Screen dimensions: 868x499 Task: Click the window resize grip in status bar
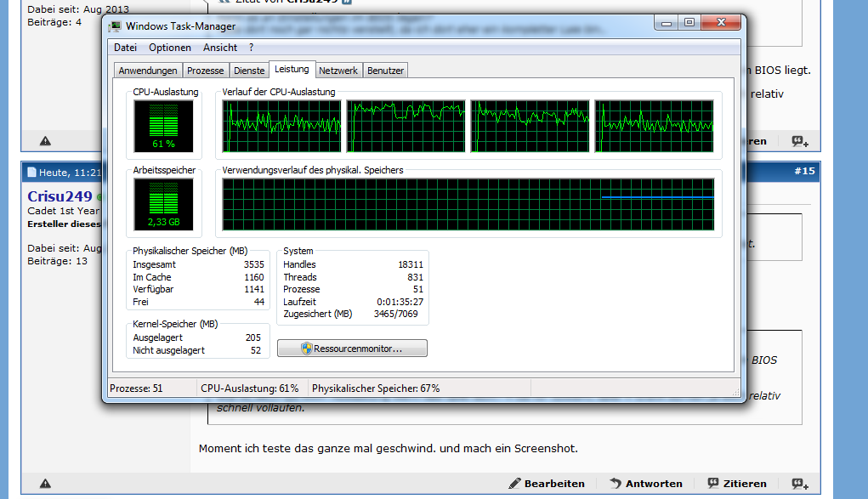coord(735,392)
